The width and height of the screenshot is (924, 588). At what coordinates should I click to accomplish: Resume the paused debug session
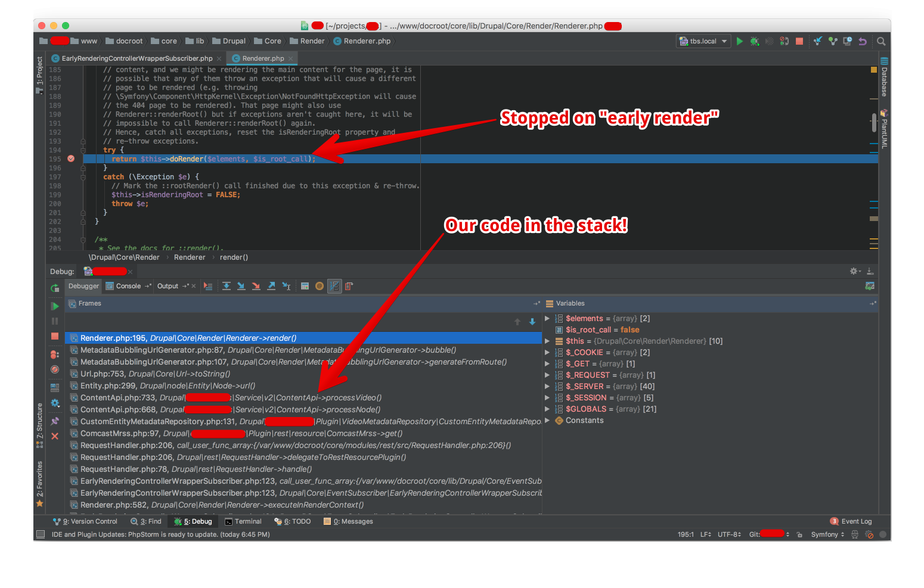click(x=54, y=306)
